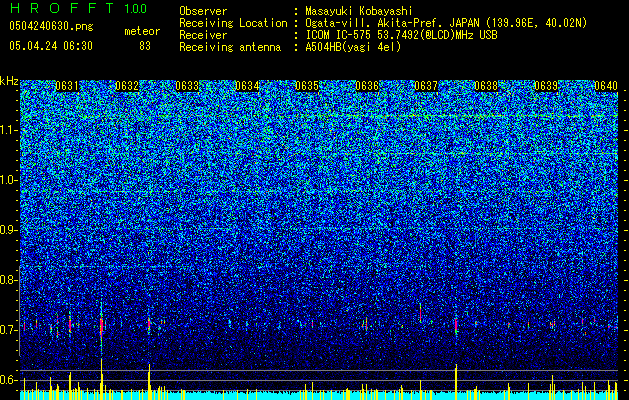
Task: Click the Observer field label
Action: (203, 11)
